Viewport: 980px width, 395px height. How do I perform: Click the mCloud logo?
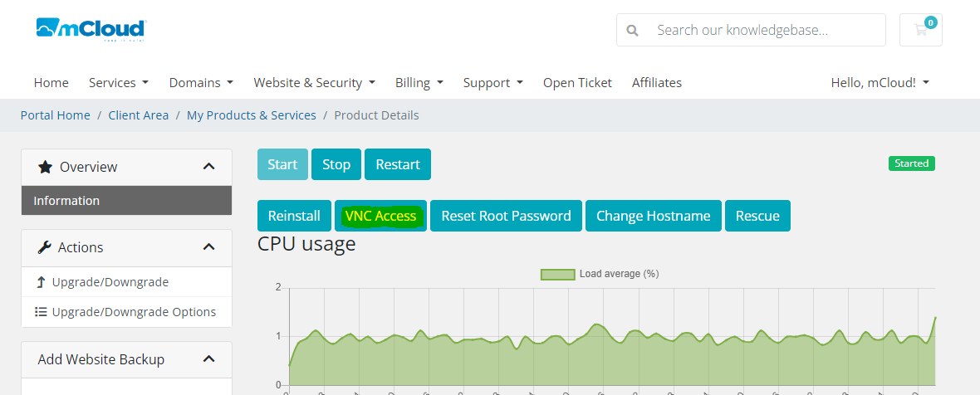[x=91, y=30]
